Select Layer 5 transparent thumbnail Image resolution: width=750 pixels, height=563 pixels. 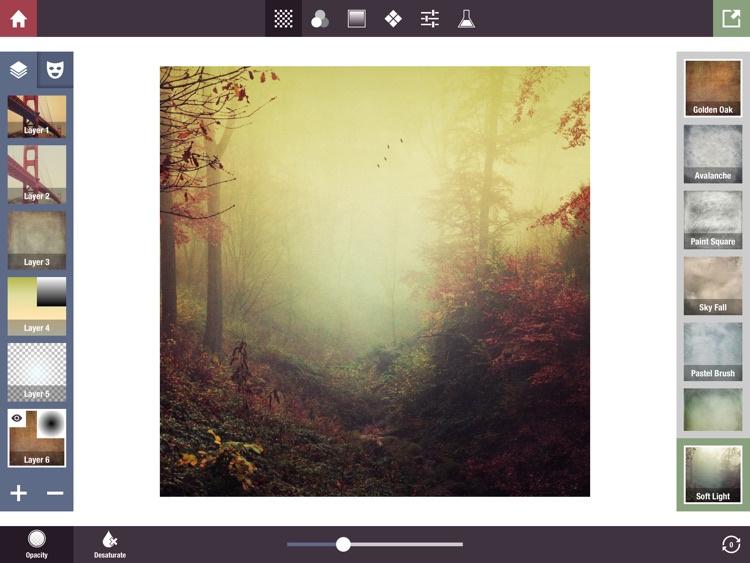(x=37, y=372)
